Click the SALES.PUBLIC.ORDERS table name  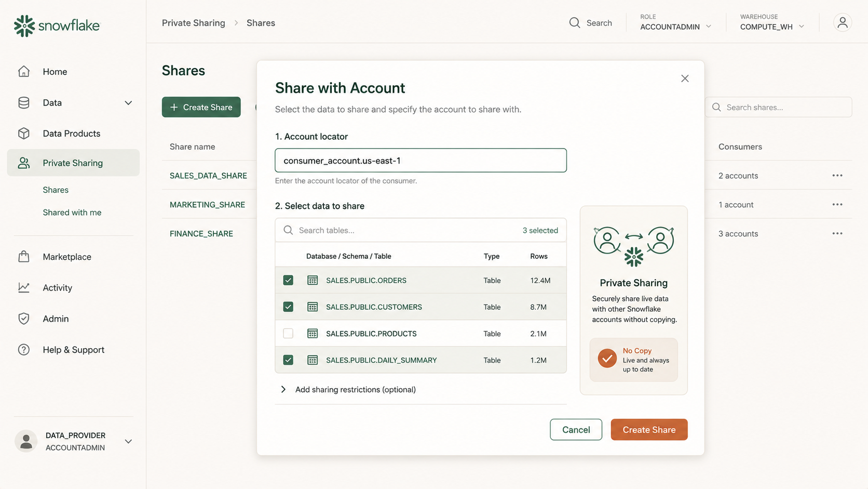(366, 280)
